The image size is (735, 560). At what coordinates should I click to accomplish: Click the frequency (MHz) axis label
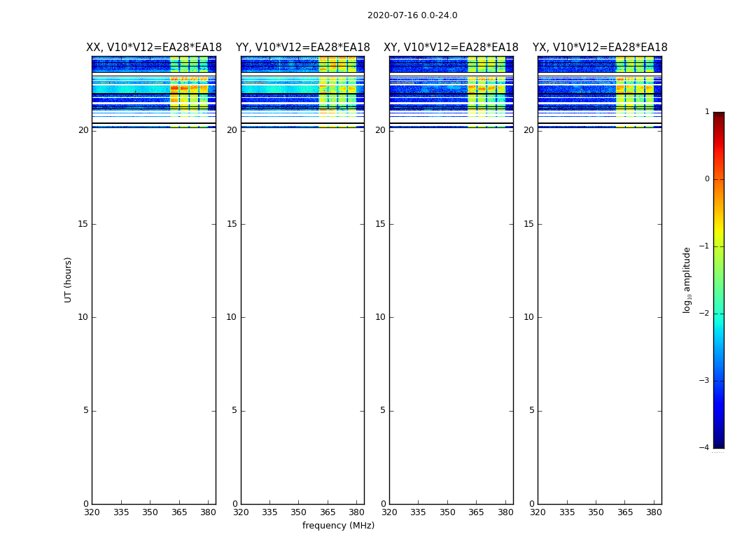tap(338, 525)
